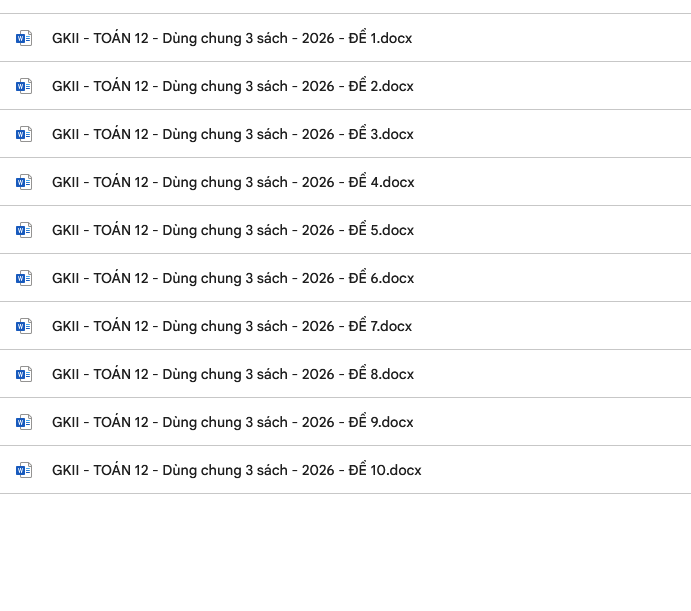Select the Word icon for ĐỀ 8.docx
691x611 pixels.
point(24,374)
